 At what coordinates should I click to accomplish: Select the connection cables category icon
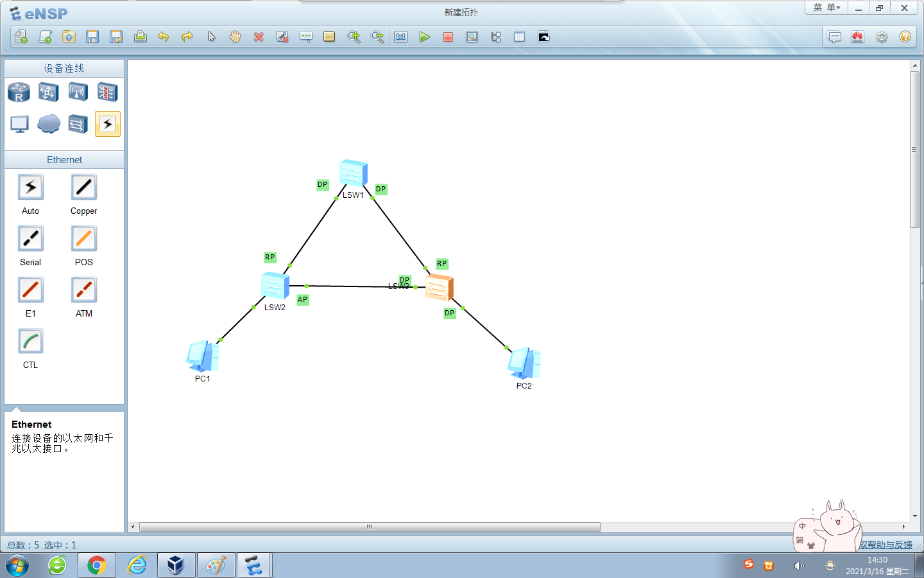[x=107, y=124]
